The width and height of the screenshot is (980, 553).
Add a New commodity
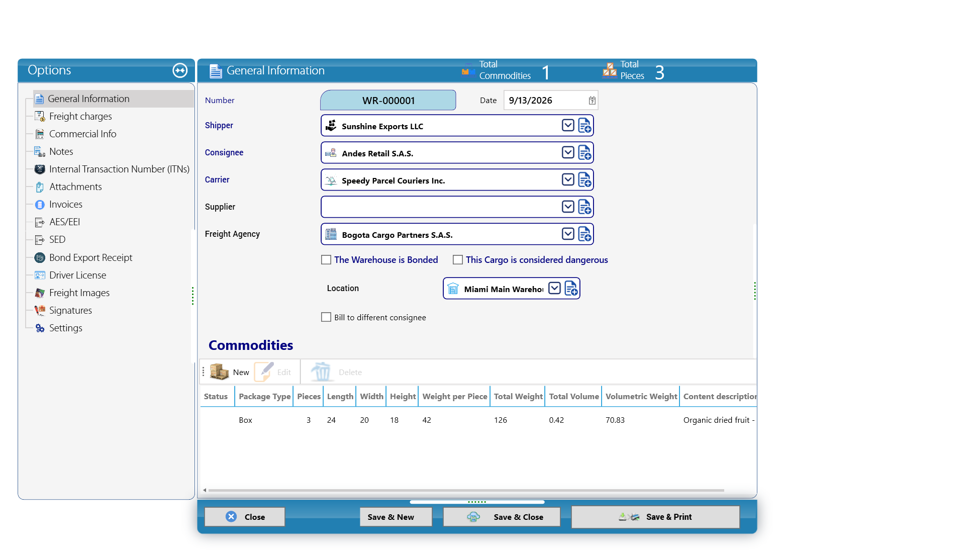point(229,372)
